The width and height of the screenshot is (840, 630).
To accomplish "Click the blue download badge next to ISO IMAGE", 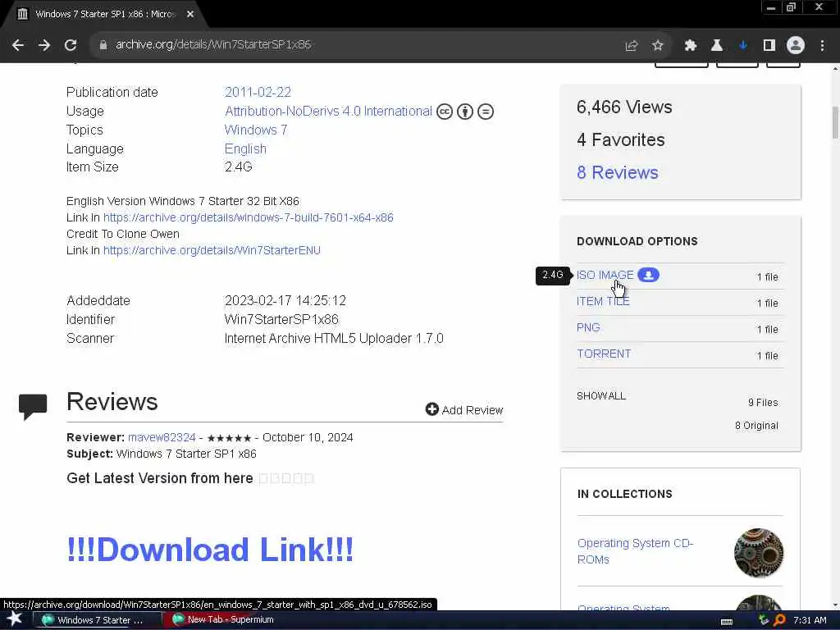I will (648, 275).
